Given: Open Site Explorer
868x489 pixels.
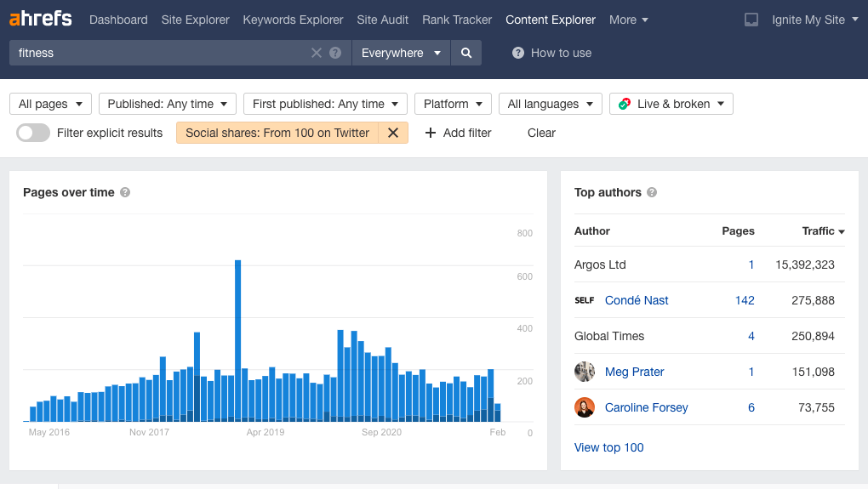Looking at the screenshot, I should pos(196,20).
